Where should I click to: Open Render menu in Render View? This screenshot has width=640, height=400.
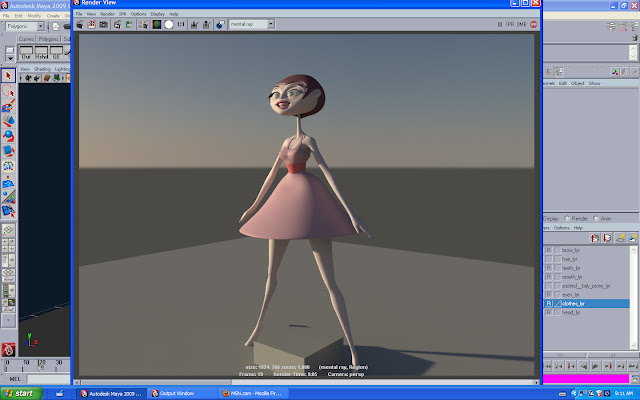(107, 14)
